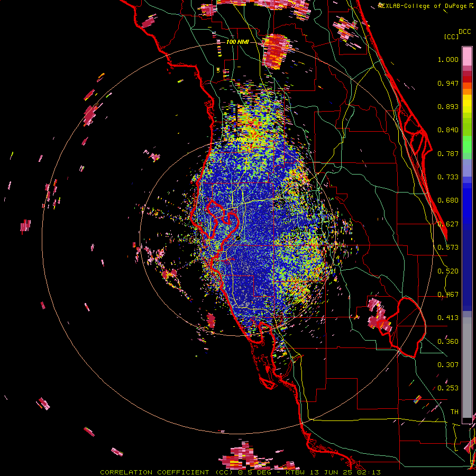The width and height of the screenshot is (476, 476).
Task: Click the 0.733 scale value
Action: click(448, 177)
